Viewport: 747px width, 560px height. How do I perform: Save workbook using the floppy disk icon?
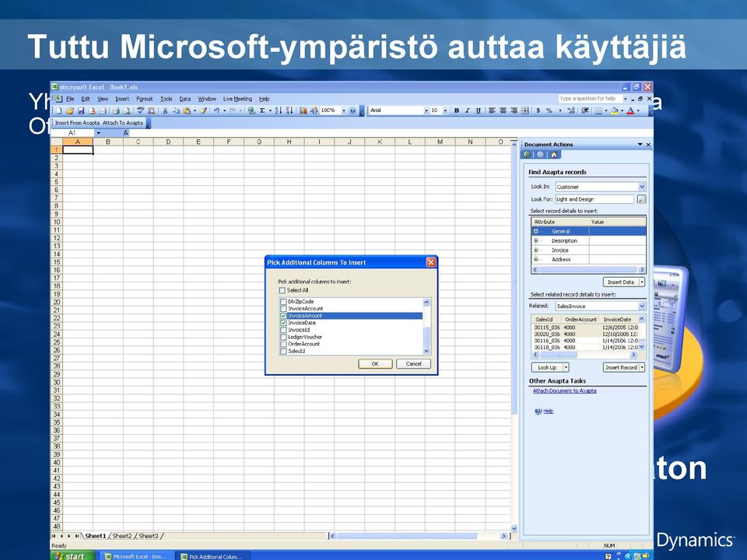coord(80,110)
